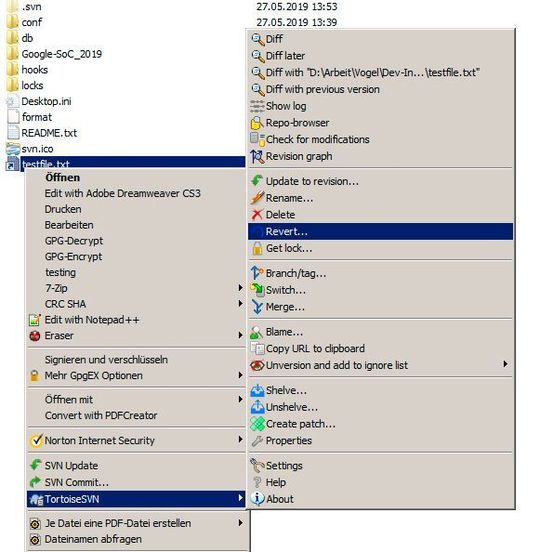
Task: Expand the 7-Zip submenu arrow
Action: click(240, 288)
